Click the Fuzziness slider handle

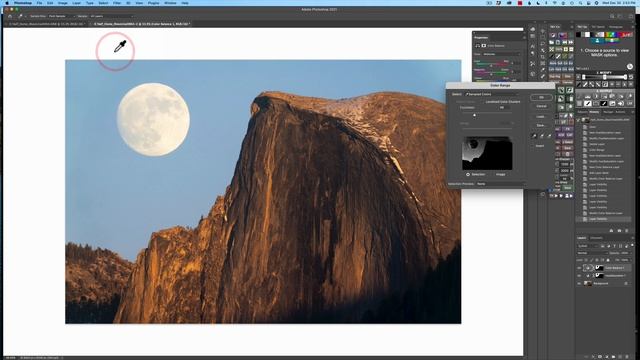coord(474,116)
